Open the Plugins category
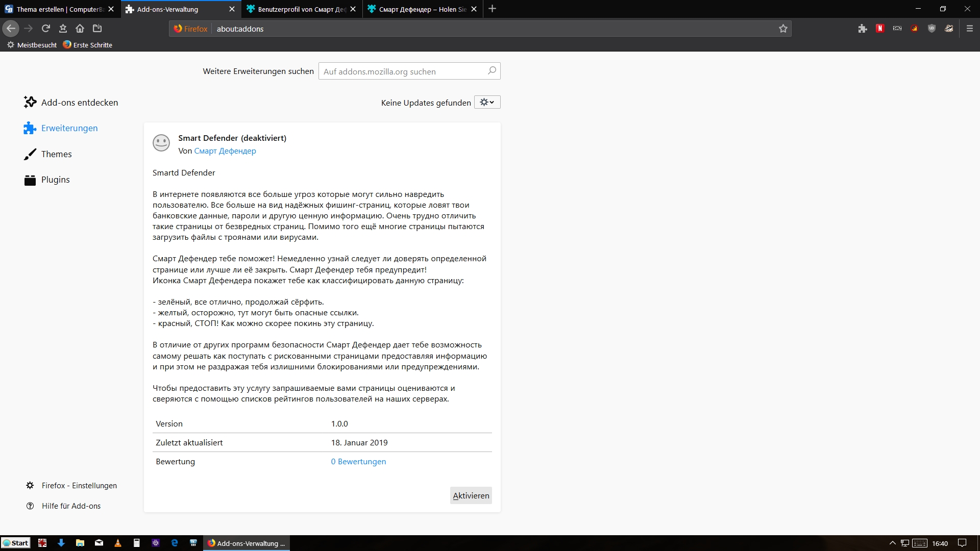The height and width of the screenshot is (551, 980). pos(55,180)
